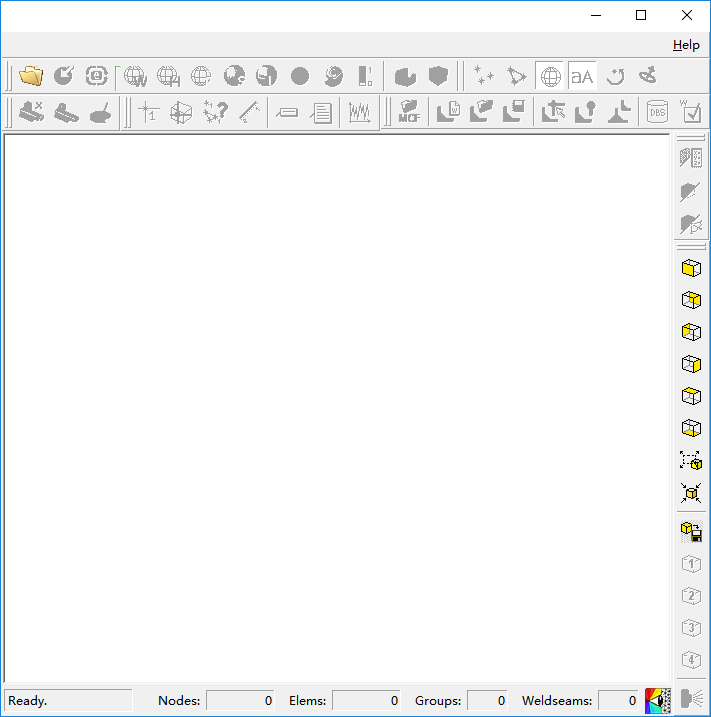The width and height of the screenshot is (711, 717).
Task: Click the Groups count field
Action: 487,701
